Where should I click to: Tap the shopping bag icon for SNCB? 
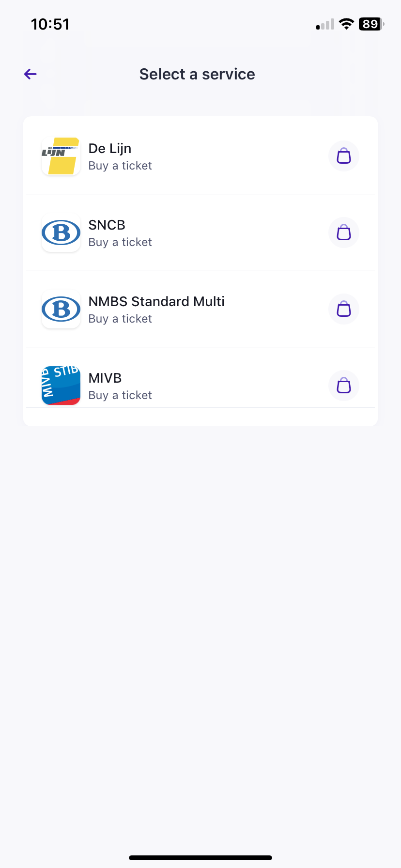(344, 232)
